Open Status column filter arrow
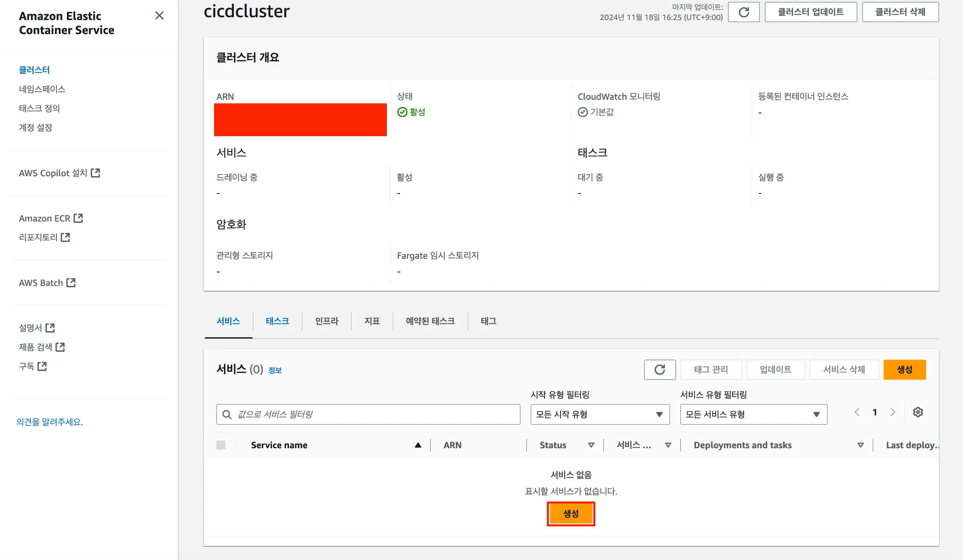The width and height of the screenshot is (963, 560). click(x=591, y=445)
